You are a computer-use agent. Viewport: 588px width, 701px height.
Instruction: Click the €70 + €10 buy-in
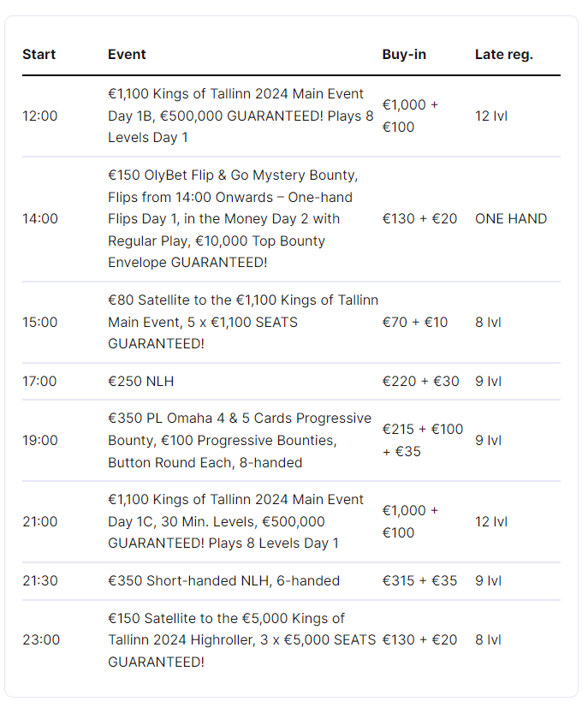coord(414,322)
